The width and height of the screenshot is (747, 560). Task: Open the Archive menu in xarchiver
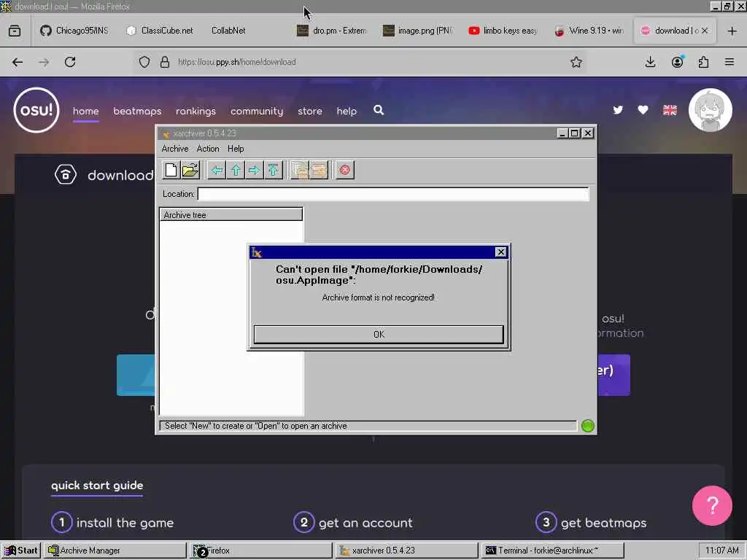(x=175, y=149)
